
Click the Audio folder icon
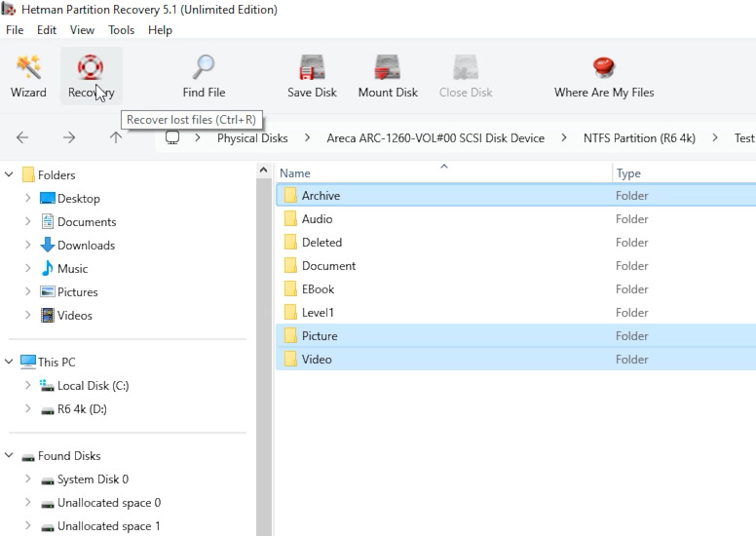[290, 218]
